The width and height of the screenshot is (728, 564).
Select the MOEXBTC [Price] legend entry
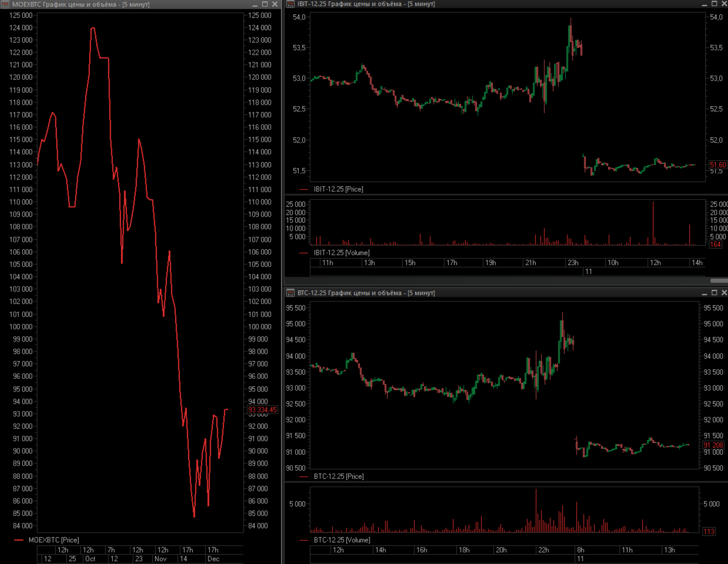pos(53,540)
